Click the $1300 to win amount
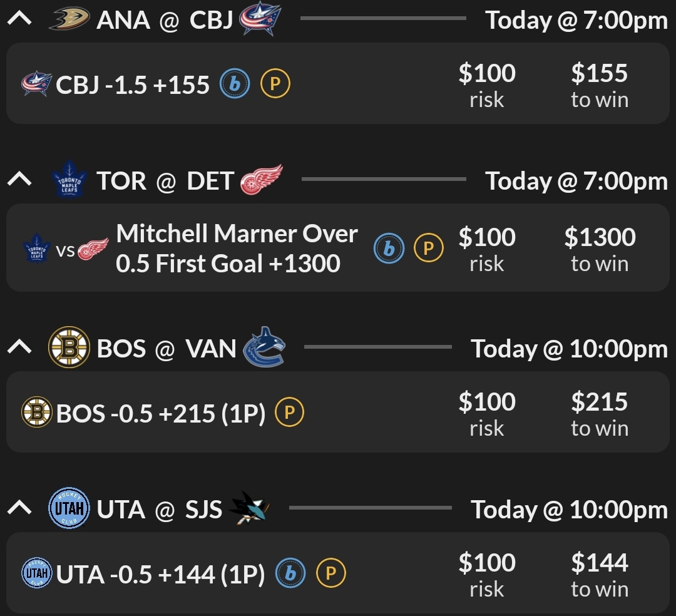Screen dimensions: 676x616 click(x=600, y=249)
